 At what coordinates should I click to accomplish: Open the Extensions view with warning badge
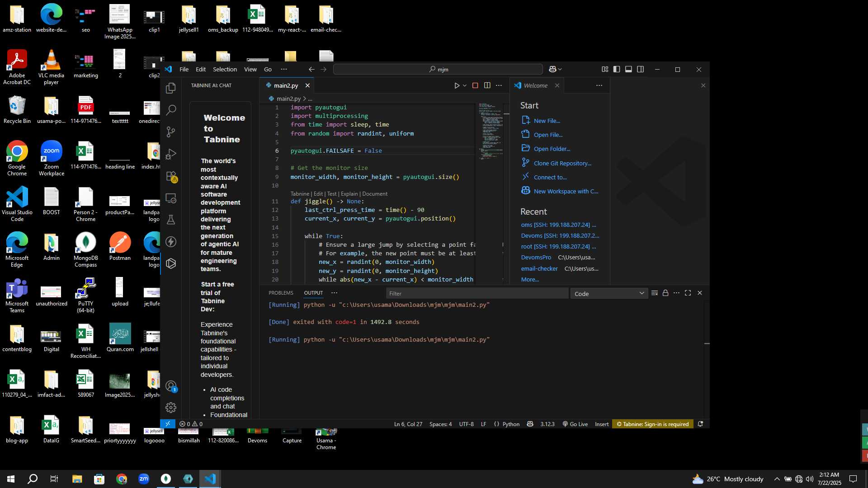click(x=171, y=176)
